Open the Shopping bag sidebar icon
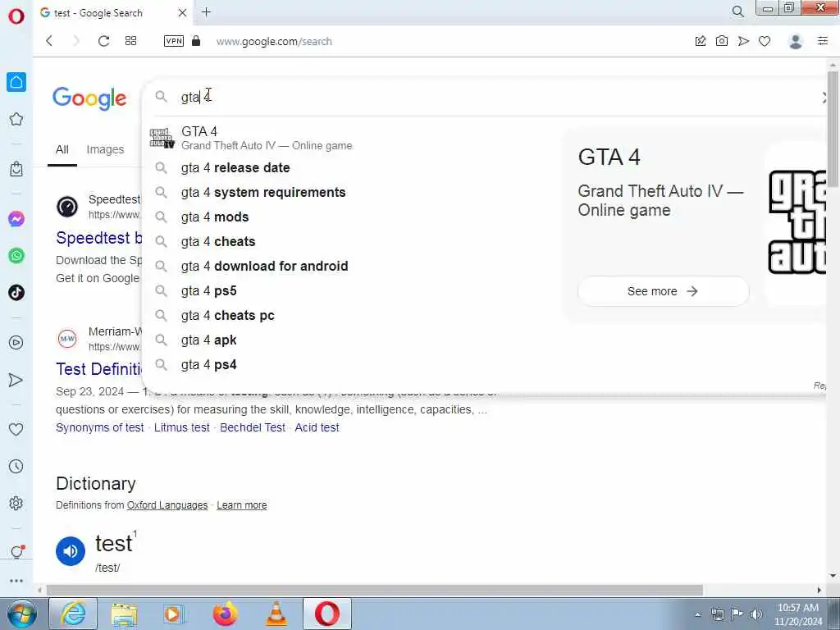Image resolution: width=840 pixels, height=630 pixels. 16,169
